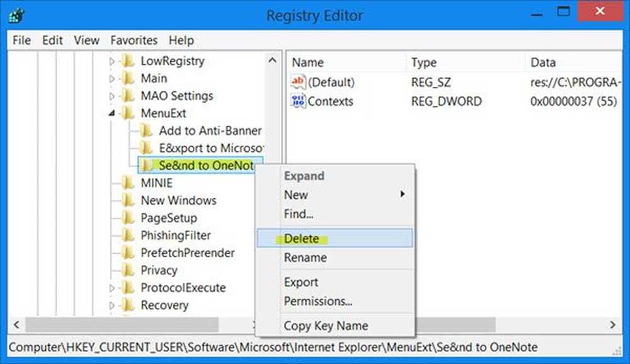Image resolution: width=630 pixels, height=364 pixels.
Task: Click the Registry Editor app icon in title bar
Action: 16,16
